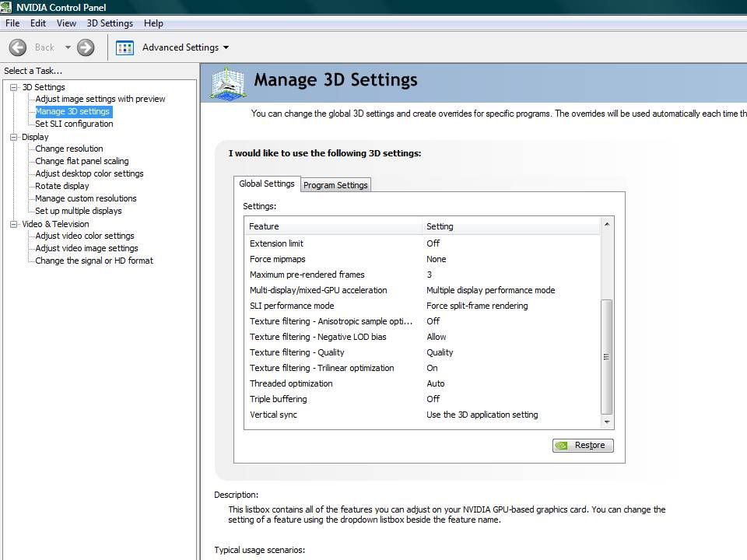
Task: Open Change the signal or HD format
Action: tap(94, 261)
